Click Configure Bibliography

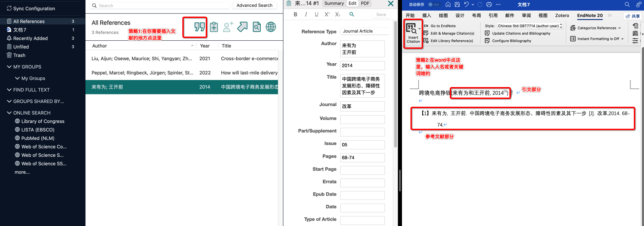(x=508, y=41)
